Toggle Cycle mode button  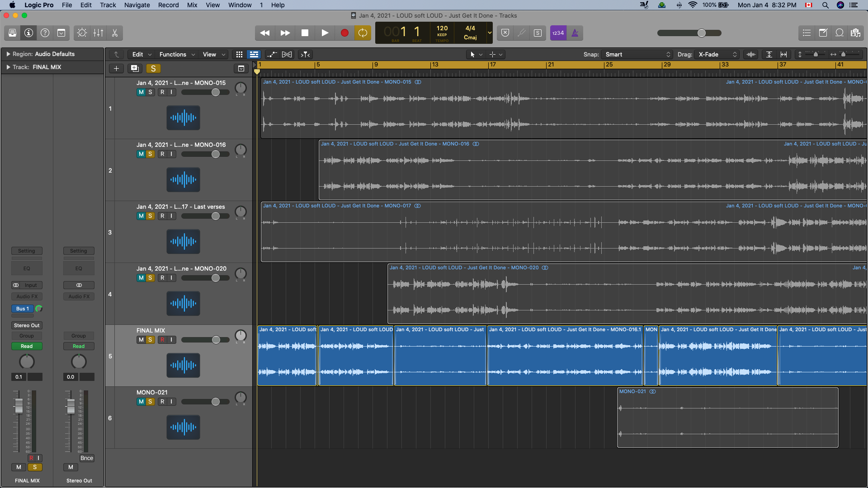coord(363,33)
